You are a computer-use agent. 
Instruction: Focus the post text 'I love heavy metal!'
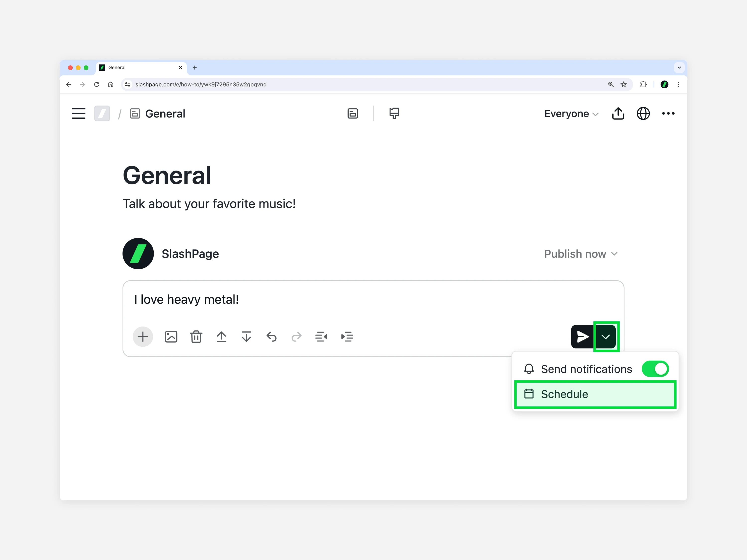(187, 299)
